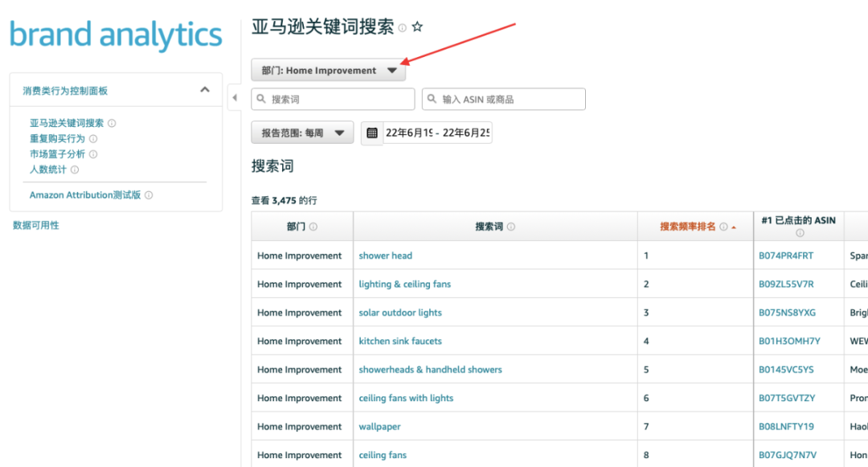The image size is (868, 467).
Task: Open 重复购买行为 in the sidebar
Action: click(57, 139)
